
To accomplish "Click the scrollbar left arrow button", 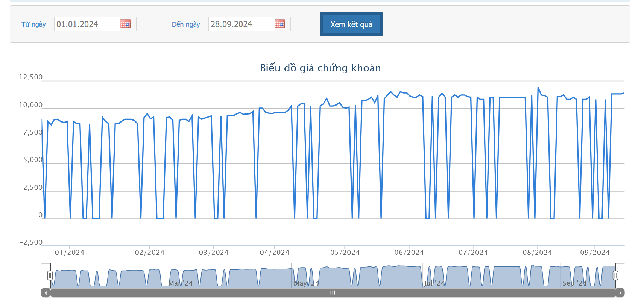I will point(46,293).
